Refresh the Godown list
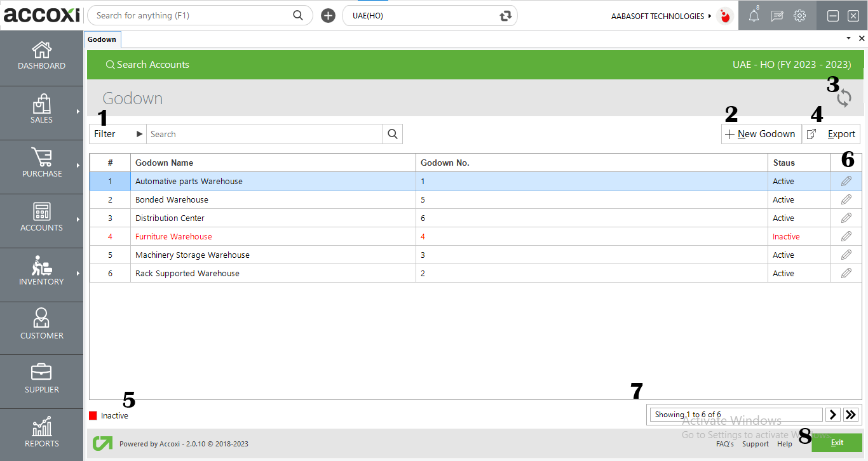Image resolution: width=868 pixels, height=461 pixels. (x=843, y=98)
